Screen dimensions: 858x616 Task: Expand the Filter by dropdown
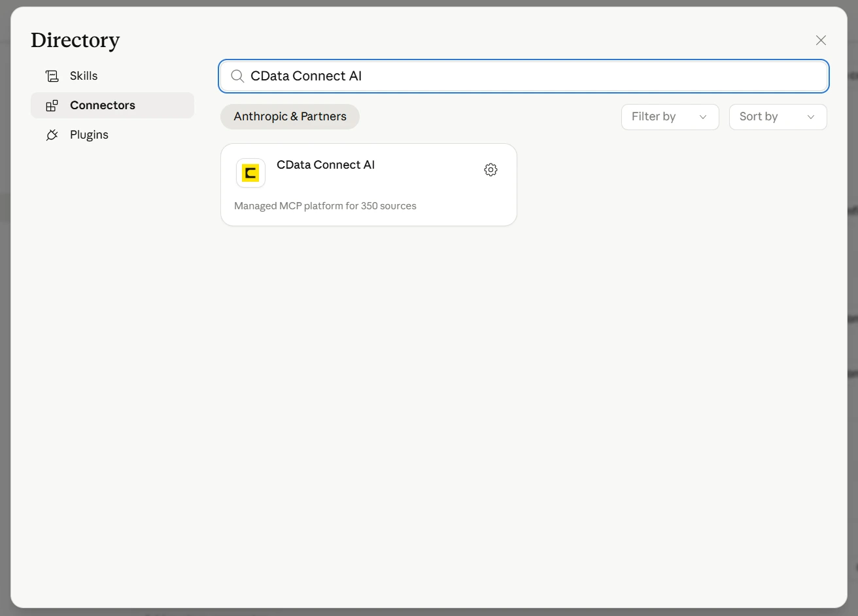[670, 117]
